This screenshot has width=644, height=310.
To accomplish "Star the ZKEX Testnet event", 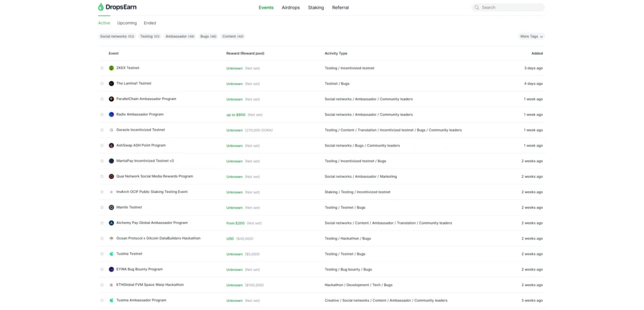I will click(x=102, y=68).
